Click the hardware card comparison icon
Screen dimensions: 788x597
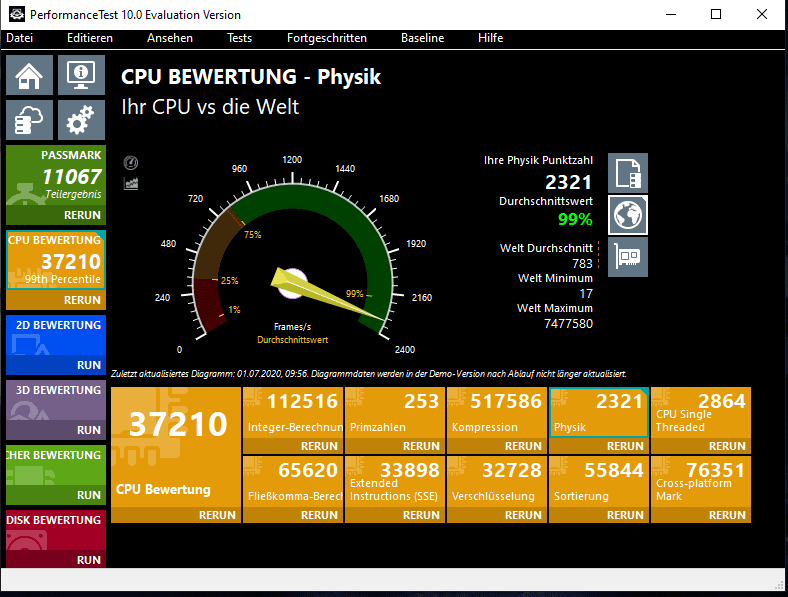(x=628, y=257)
